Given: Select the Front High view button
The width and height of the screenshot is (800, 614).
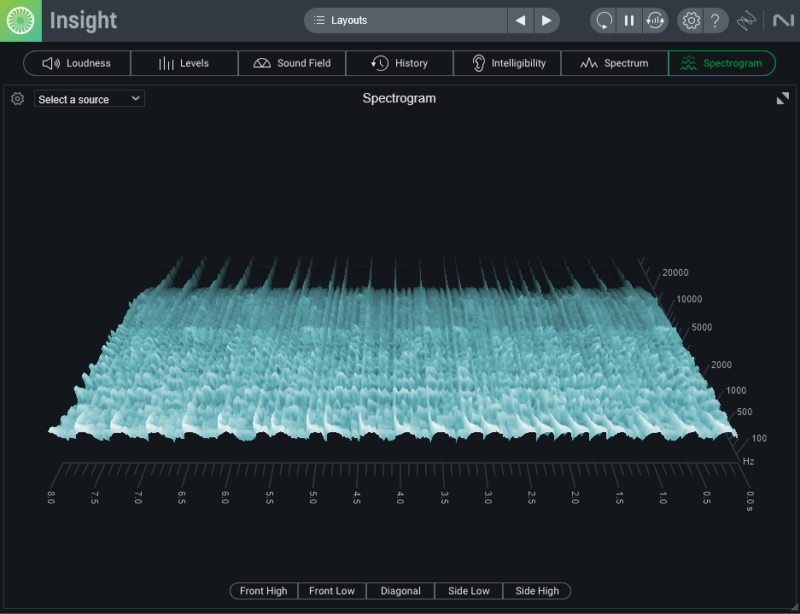Looking at the screenshot, I should [x=263, y=591].
